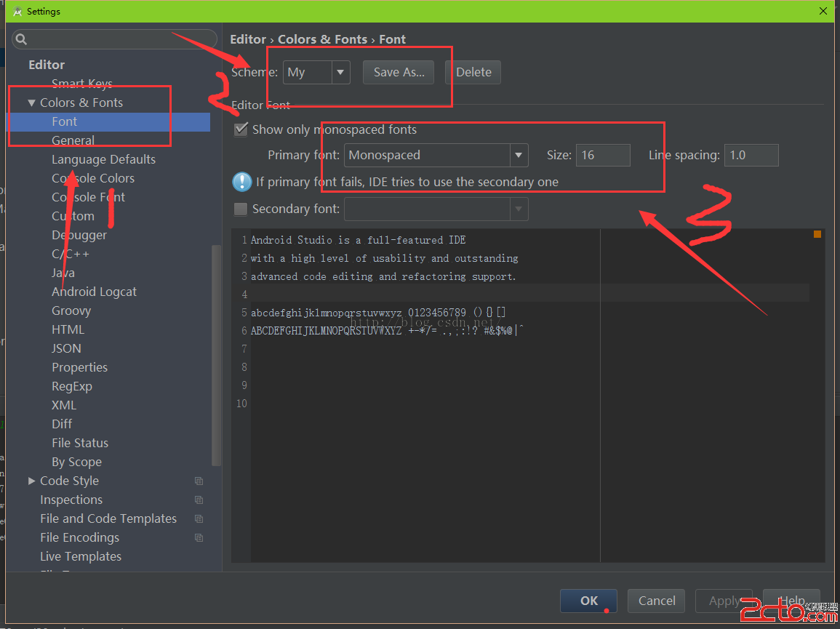840x629 pixels.
Task: Click the Delete scheme button
Action: [x=473, y=72]
